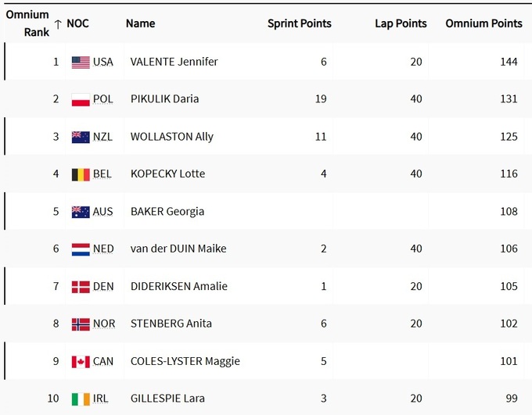The image size is (532, 415).
Task: Sort table by Omnium Rank header
Action: tap(27, 23)
